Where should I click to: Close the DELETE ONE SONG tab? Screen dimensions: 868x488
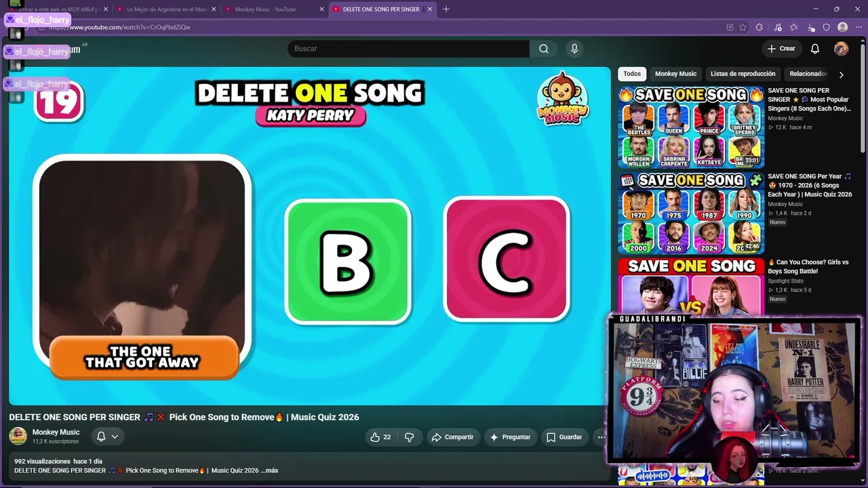[x=430, y=9]
